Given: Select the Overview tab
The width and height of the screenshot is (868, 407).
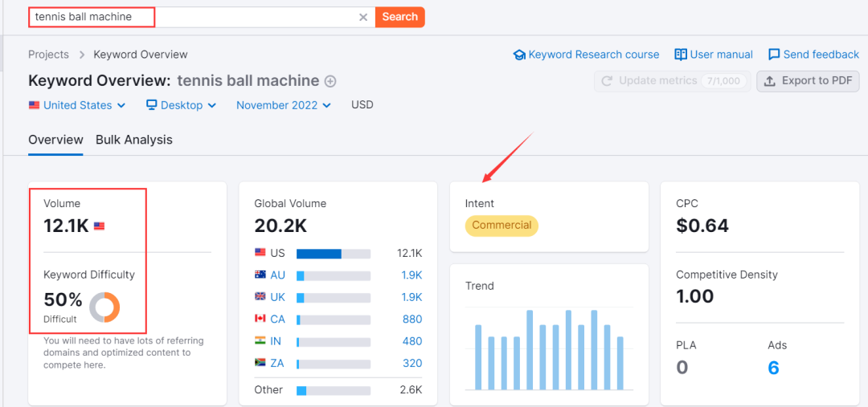Looking at the screenshot, I should [x=55, y=140].
